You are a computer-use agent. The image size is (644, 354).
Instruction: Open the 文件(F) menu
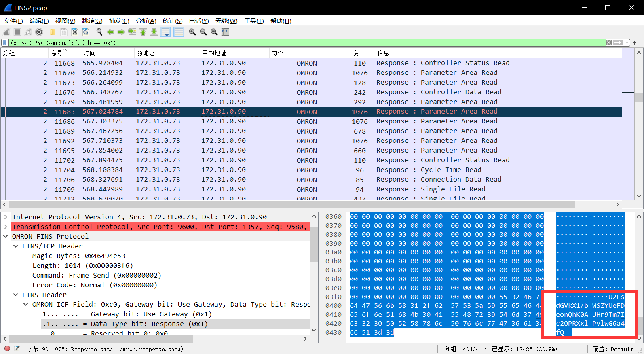tap(13, 21)
